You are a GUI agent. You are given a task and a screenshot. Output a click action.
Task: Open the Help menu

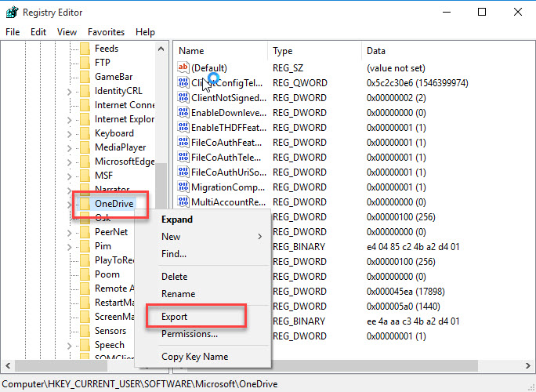(145, 32)
